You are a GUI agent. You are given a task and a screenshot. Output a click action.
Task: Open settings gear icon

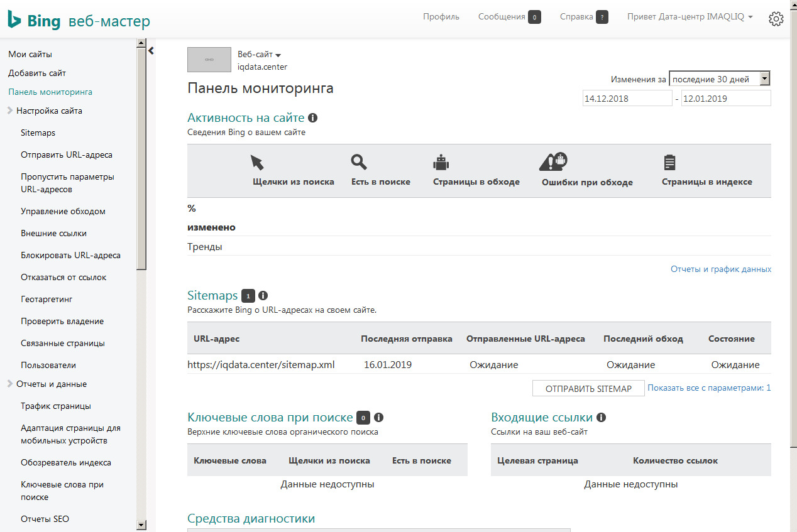tap(776, 19)
